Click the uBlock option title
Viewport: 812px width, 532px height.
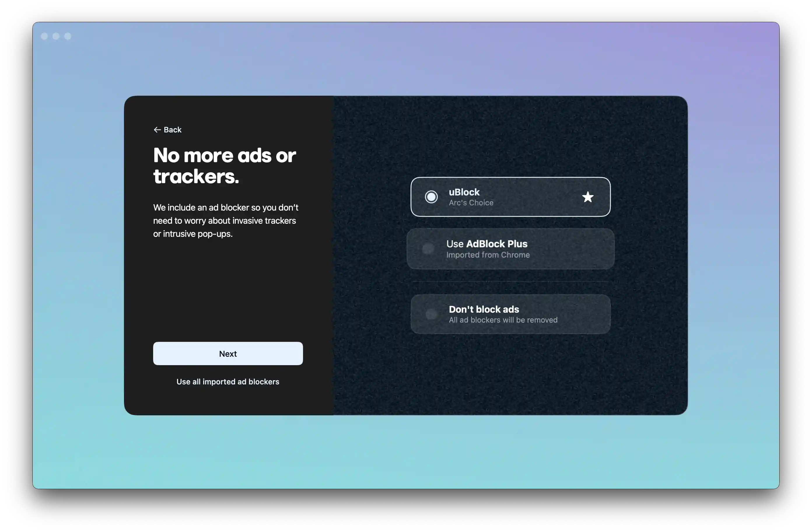464,192
